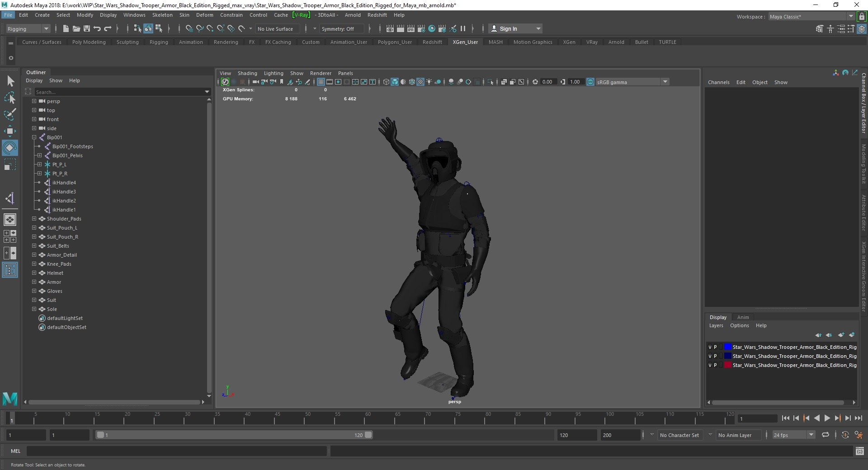
Task: Open the Layers menu in layer editor
Action: point(716,325)
